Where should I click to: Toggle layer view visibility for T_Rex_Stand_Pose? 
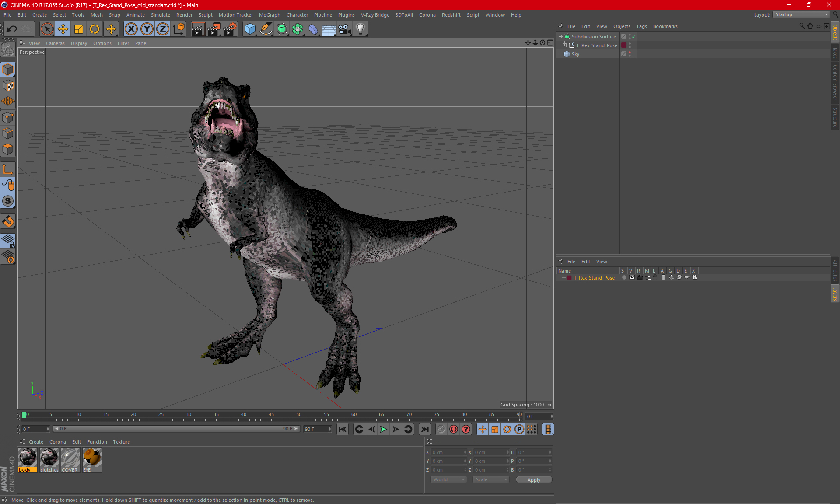click(x=632, y=277)
